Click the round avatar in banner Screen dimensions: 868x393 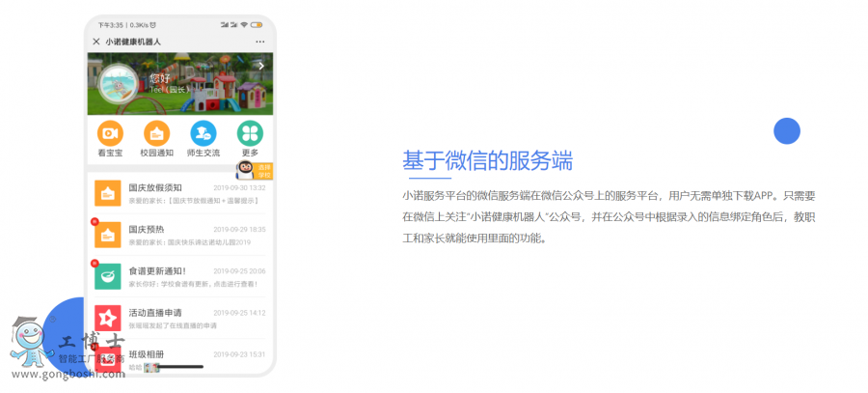tap(118, 84)
